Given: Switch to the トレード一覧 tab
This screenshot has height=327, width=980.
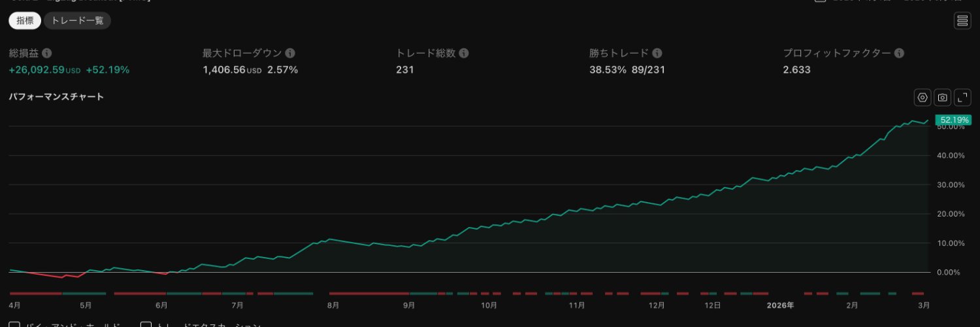Looking at the screenshot, I should (x=78, y=21).
